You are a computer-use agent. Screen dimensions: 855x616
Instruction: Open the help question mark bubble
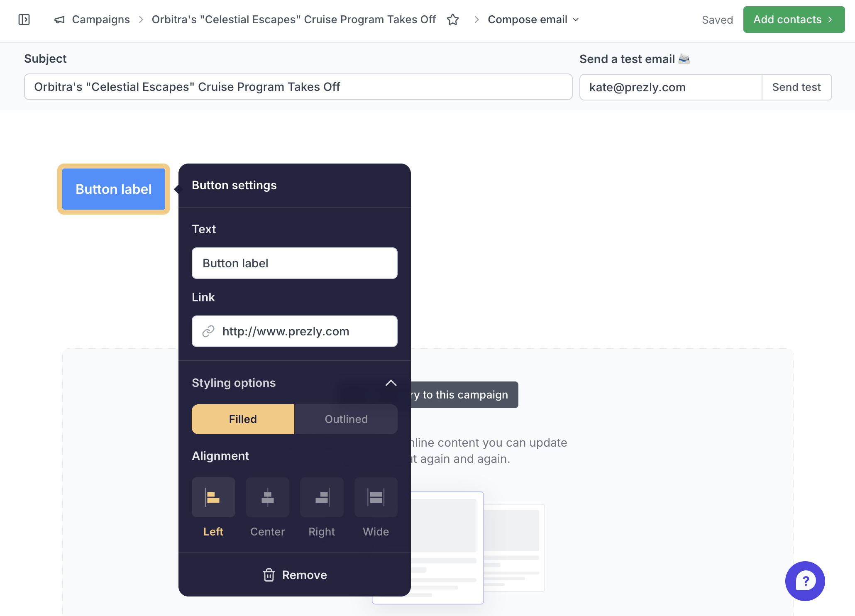(805, 581)
